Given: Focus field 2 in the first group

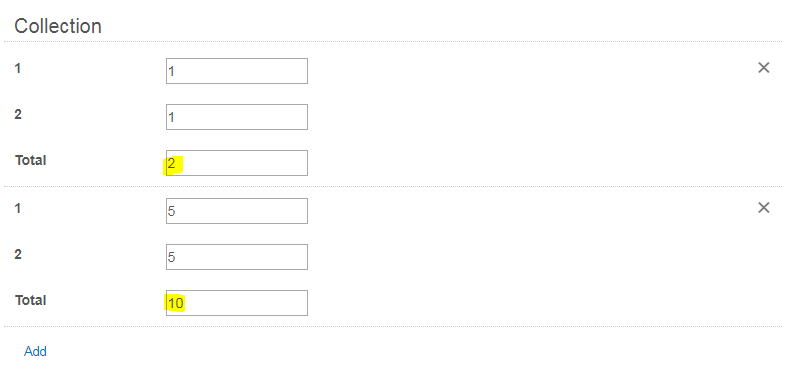Looking at the screenshot, I should (x=237, y=117).
